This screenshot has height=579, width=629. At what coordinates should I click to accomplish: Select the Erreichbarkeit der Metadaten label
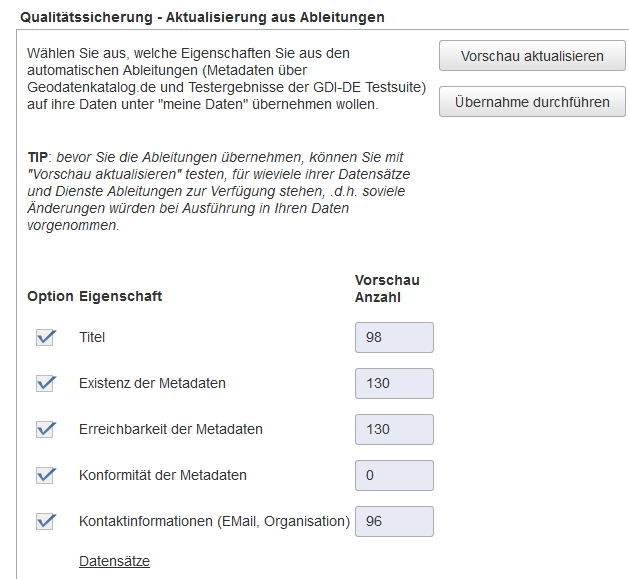click(170, 429)
